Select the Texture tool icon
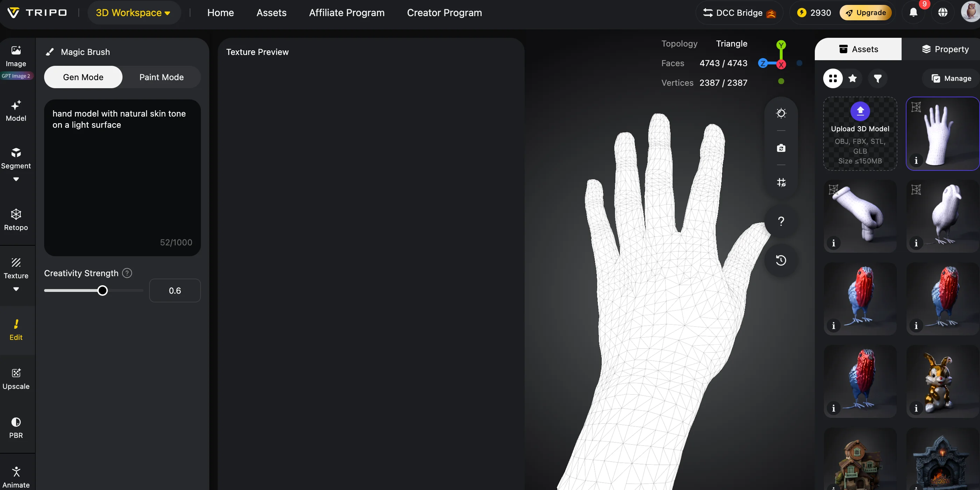The image size is (980, 490). 16,262
